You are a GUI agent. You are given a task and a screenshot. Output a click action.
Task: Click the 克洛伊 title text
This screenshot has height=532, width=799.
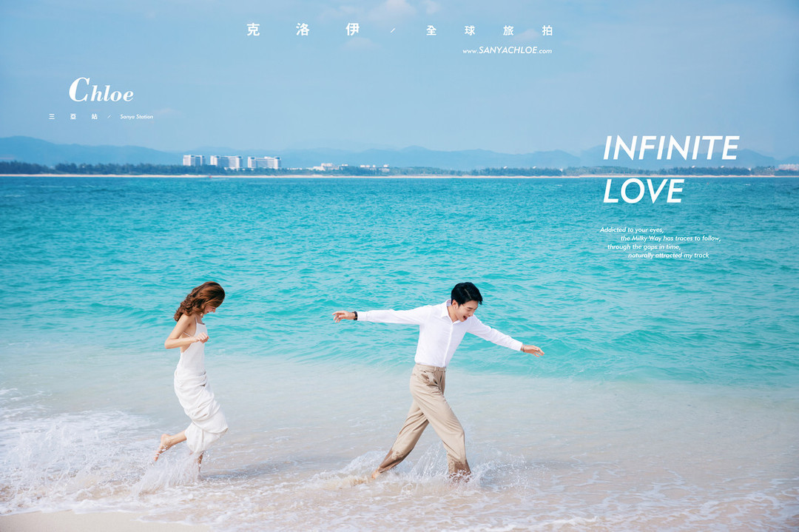pos(303,30)
